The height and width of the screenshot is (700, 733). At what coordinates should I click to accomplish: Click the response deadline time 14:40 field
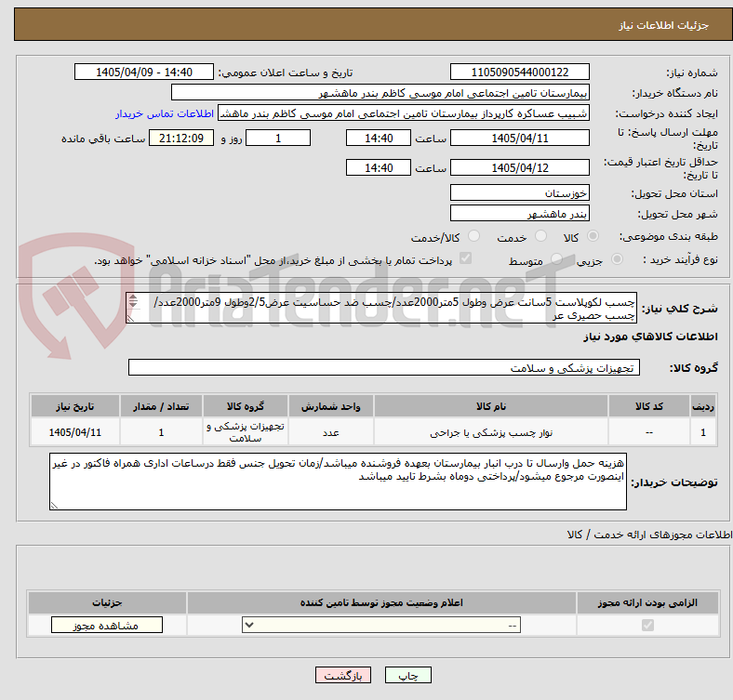point(379,139)
